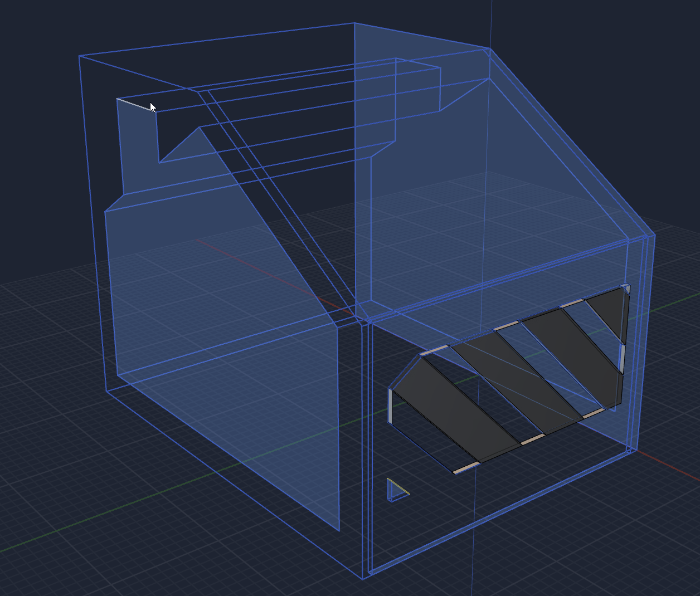Pick the middle tan segment on window's bottom edge
Viewport: 700px width, 596px height.
[x=532, y=439]
